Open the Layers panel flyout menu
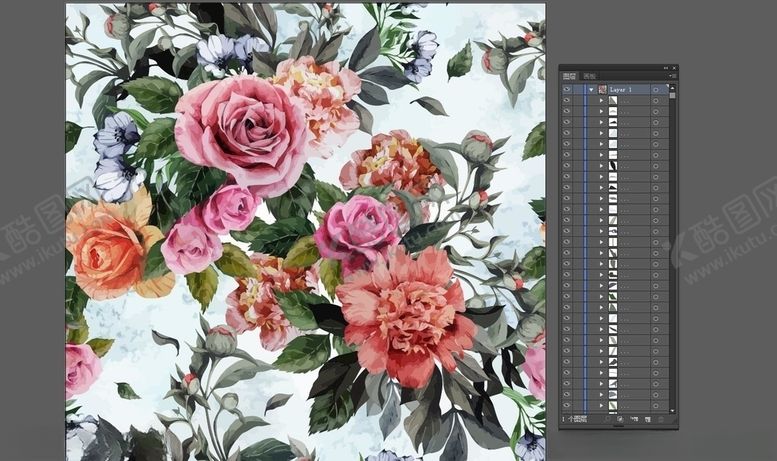 (x=670, y=77)
